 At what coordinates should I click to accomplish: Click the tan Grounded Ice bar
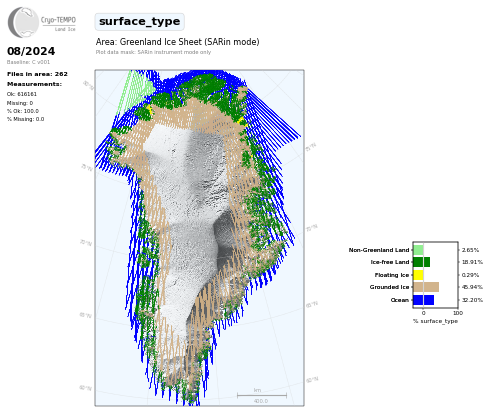[x=426, y=287]
